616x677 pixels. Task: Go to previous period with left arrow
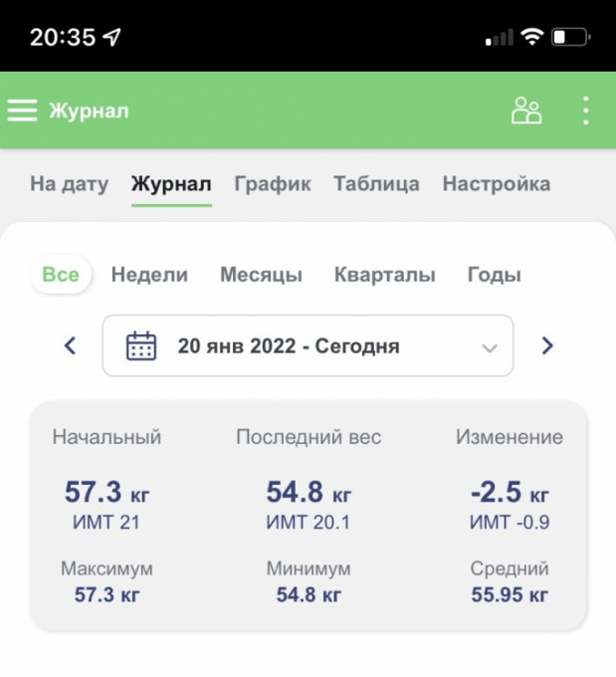pyautogui.click(x=70, y=346)
